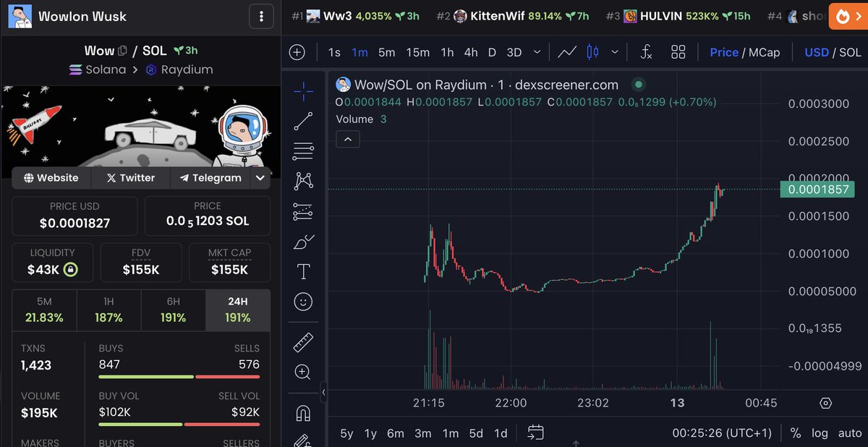
Task: Select the 3D interval
Action: point(514,52)
